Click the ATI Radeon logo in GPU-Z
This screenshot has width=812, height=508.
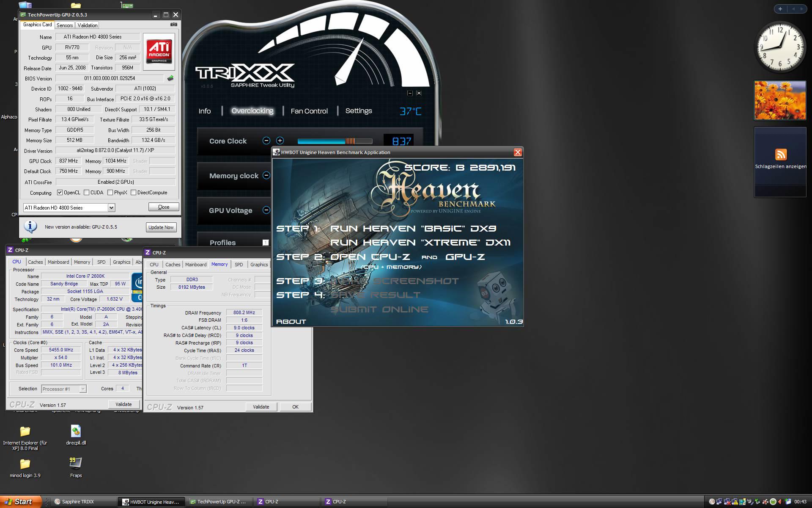tap(159, 52)
